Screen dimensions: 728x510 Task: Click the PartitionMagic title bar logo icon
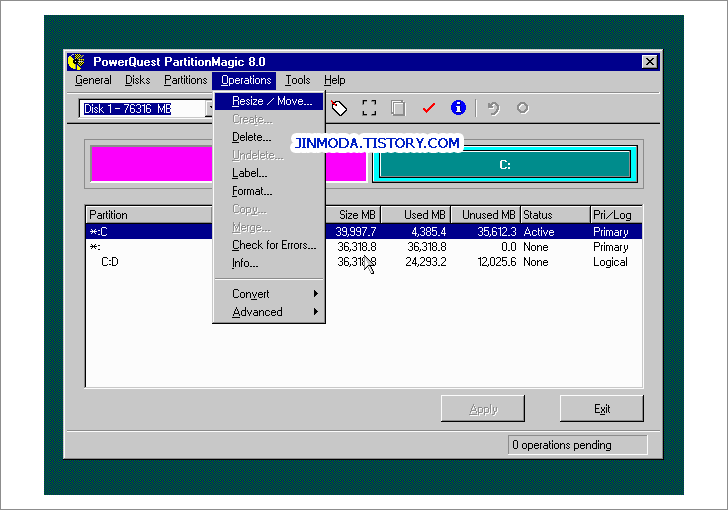click(77, 62)
